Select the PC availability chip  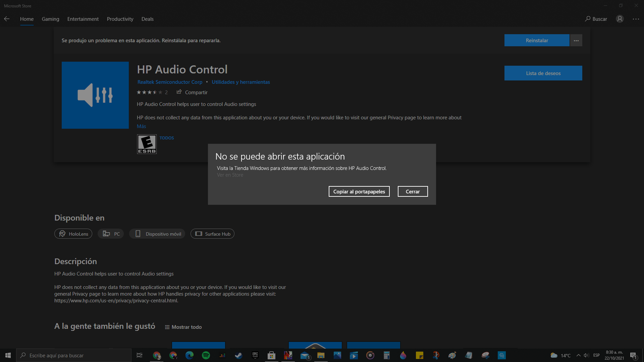coord(110,234)
